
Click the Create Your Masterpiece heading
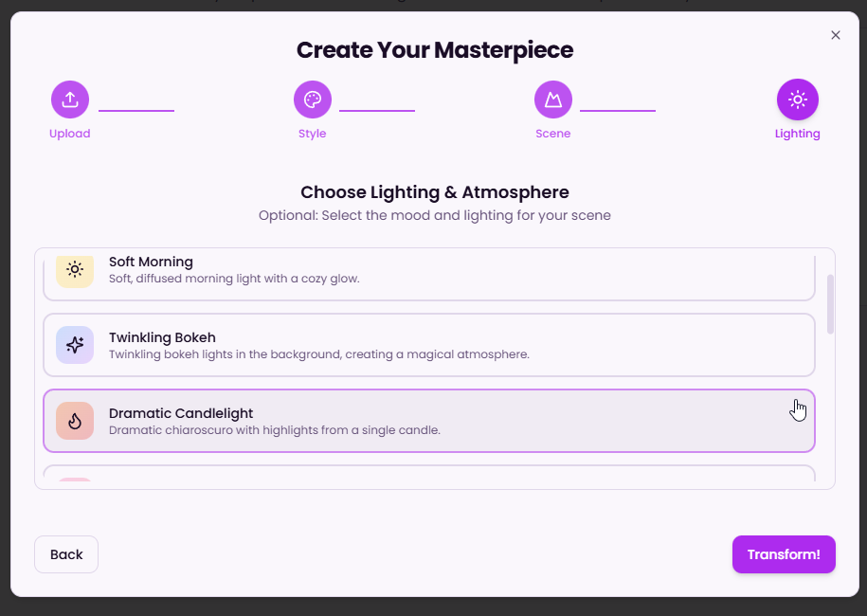(x=435, y=50)
